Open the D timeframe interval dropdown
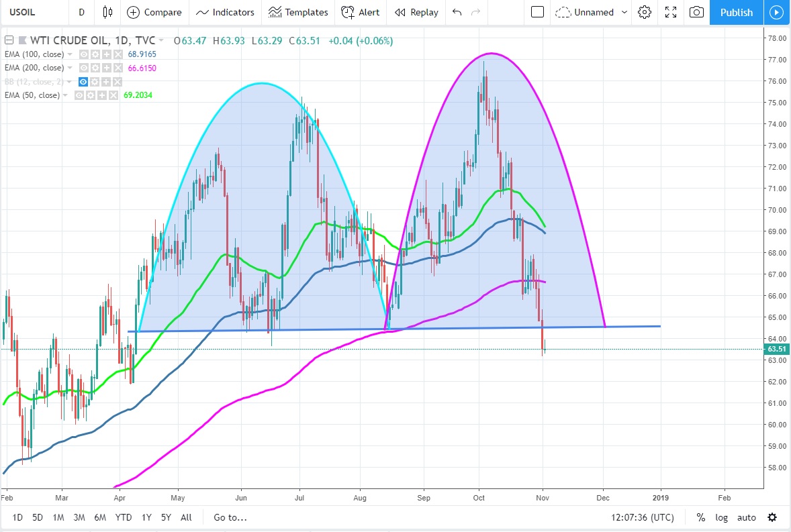Screen dimensions: 791x532 coord(81,12)
